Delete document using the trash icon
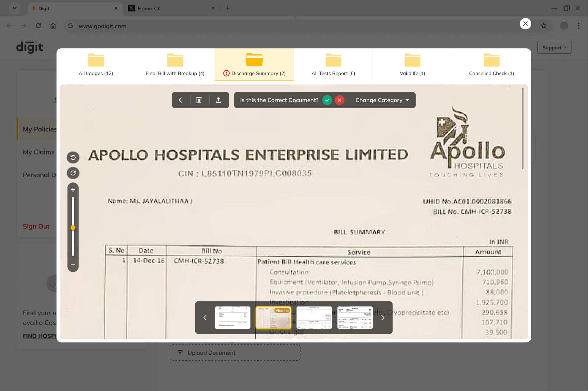This screenshot has height=391, width=588. [x=199, y=100]
